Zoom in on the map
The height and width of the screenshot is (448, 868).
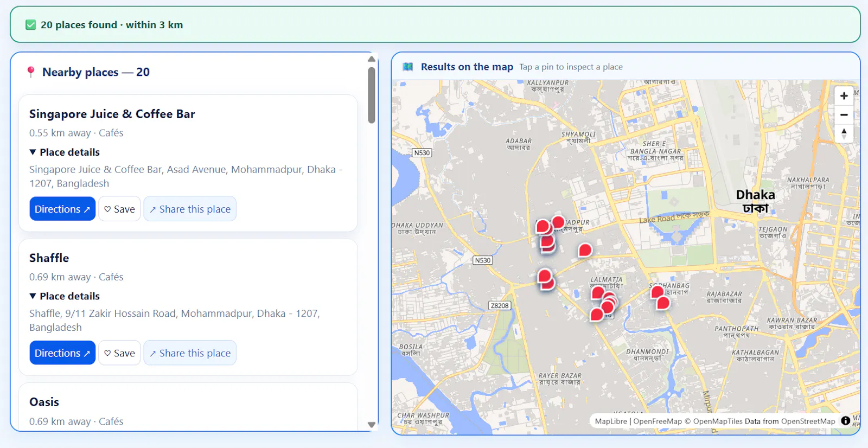tap(844, 96)
